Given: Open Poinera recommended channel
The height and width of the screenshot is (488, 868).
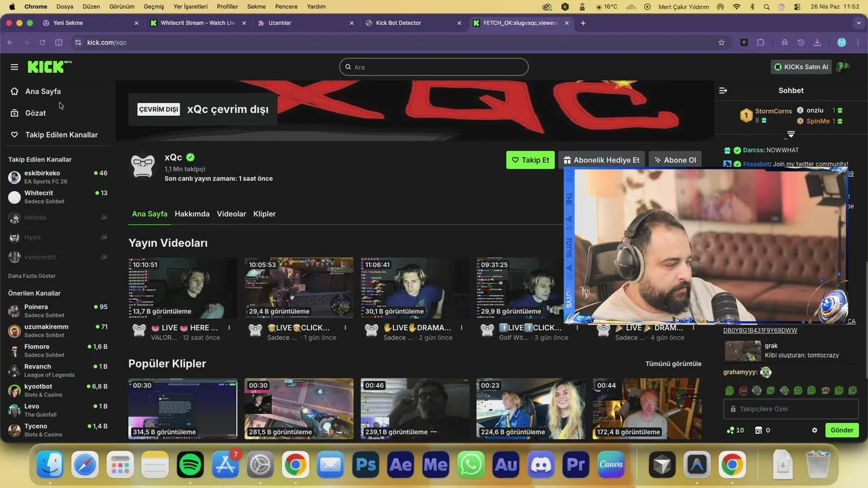Looking at the screenshot, I should click(58, 310).
